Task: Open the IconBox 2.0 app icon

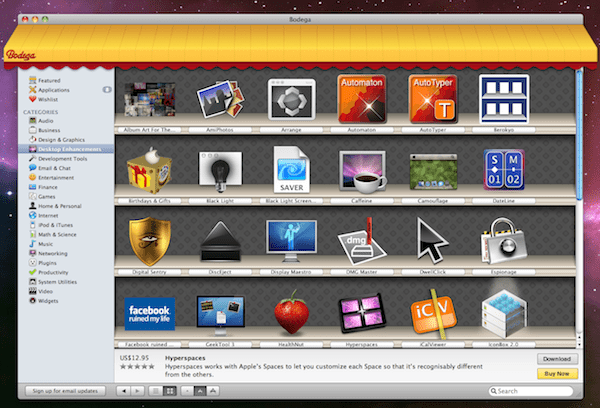Action: click(504, 313)
